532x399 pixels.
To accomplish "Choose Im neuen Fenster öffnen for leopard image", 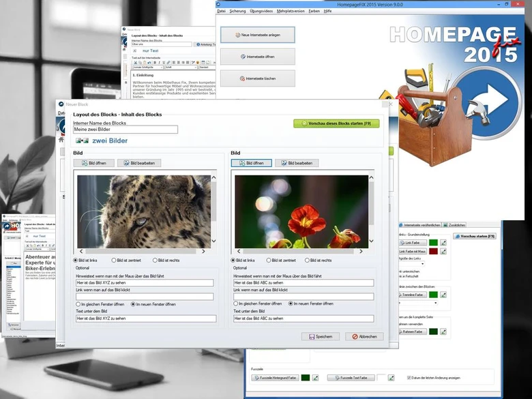I will click(133, 304).
